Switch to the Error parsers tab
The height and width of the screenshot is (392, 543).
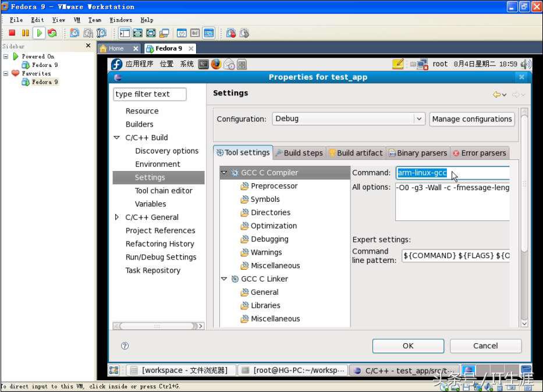480,153
